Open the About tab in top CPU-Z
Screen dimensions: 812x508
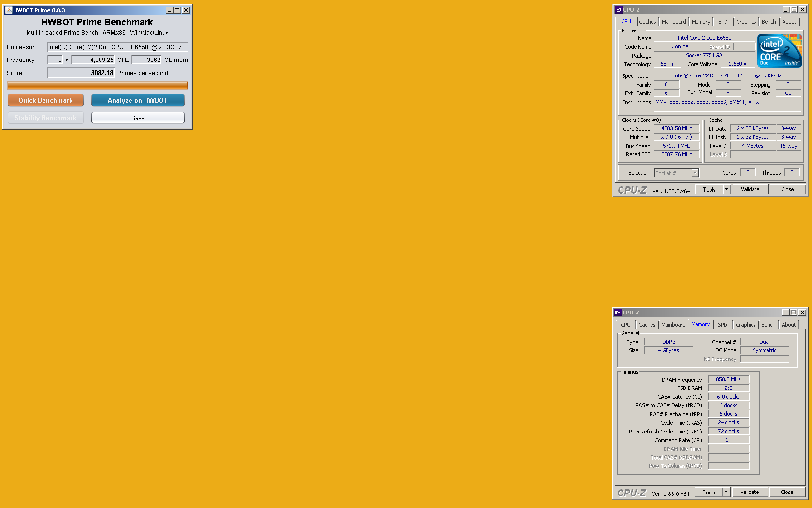coord(789,22)
